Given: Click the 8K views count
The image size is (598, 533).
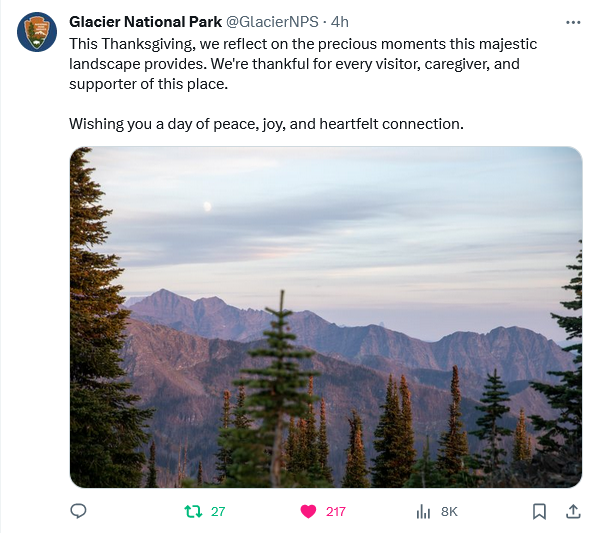Looking at the screenshot, I should coord(449,511).
